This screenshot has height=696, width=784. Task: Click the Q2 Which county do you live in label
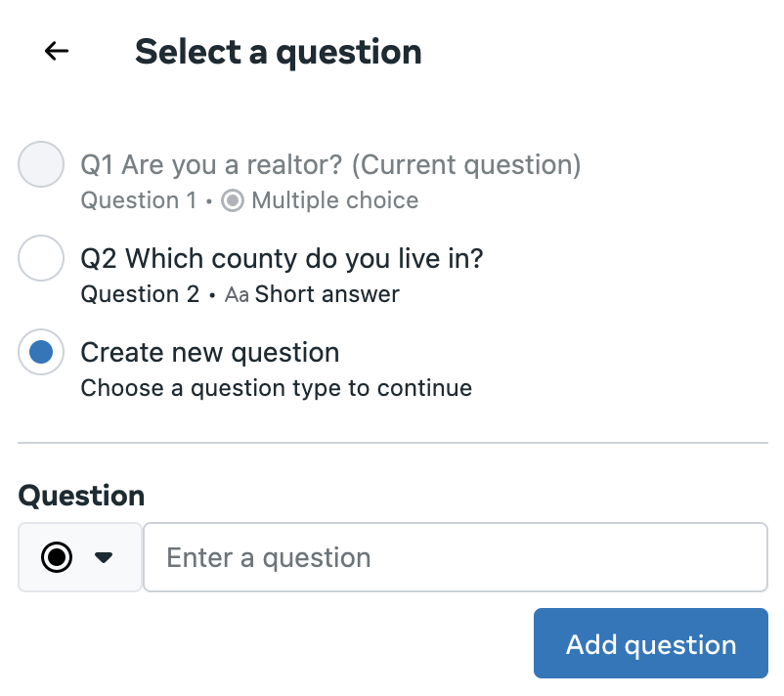pyautogui.click(x=282, y=258)
